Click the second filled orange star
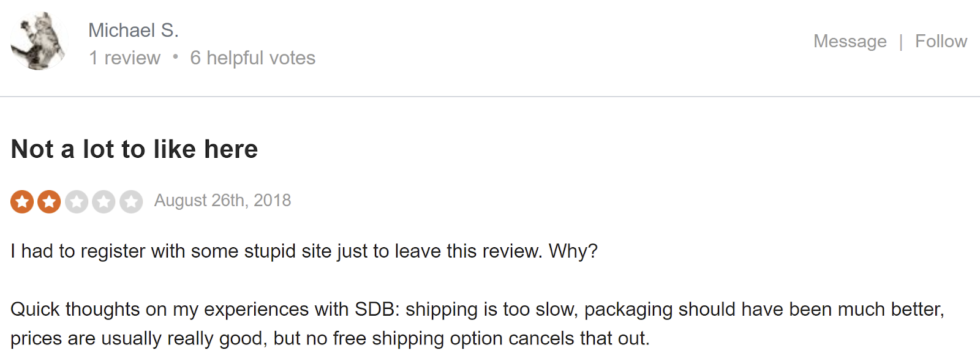Screen dimensions: 980x364 pos(49,201)
